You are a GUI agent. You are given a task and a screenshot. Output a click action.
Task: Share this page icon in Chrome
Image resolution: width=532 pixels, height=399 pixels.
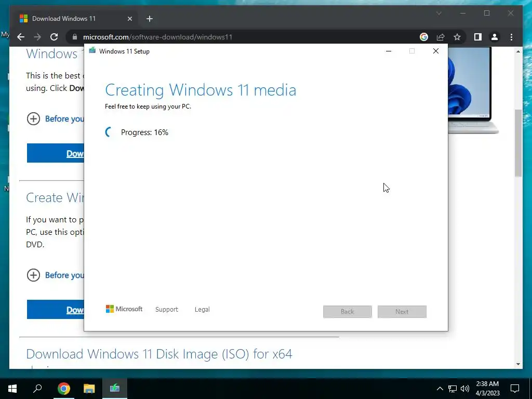point(441,37)
